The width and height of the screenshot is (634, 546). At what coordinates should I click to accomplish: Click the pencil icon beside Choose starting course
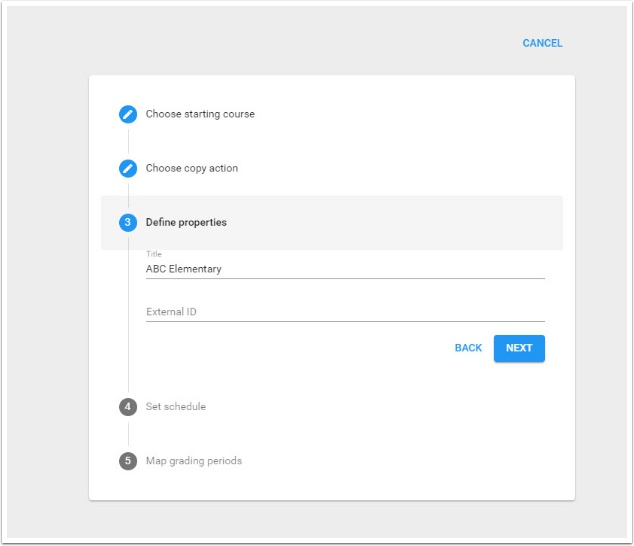point(128,114)
